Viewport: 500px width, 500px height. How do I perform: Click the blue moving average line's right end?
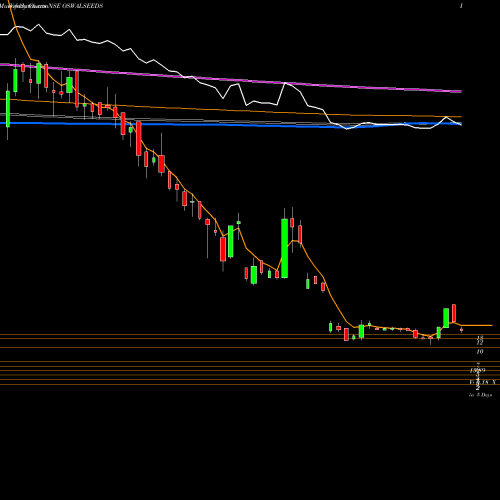click(x=460, y=123)
